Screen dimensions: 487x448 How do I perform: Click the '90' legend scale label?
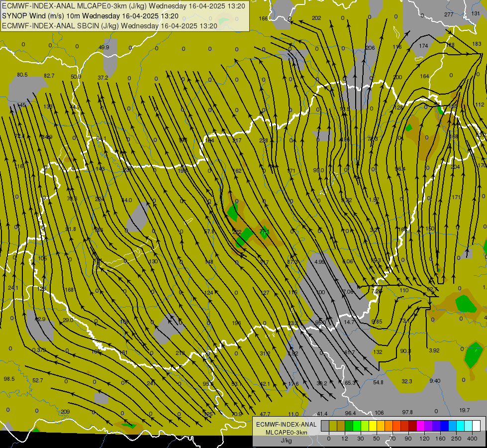pos(408,439)
